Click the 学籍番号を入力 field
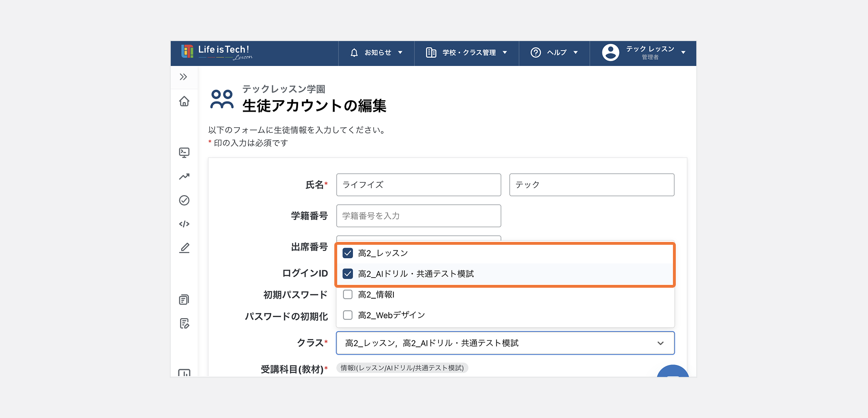868x418 pixels. point(419,216)
